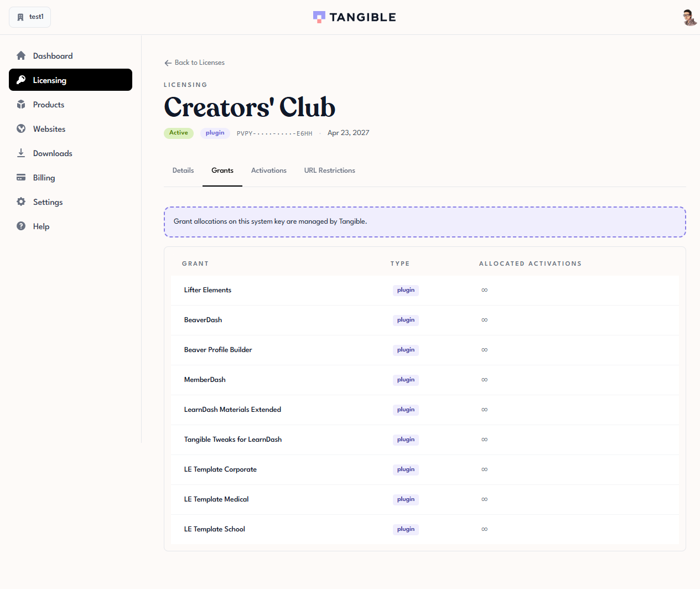This screenshot has height=589, width=700.
Task: Click infinity symbol in Beaver Profile Builder row
Action: coord(484,350)
